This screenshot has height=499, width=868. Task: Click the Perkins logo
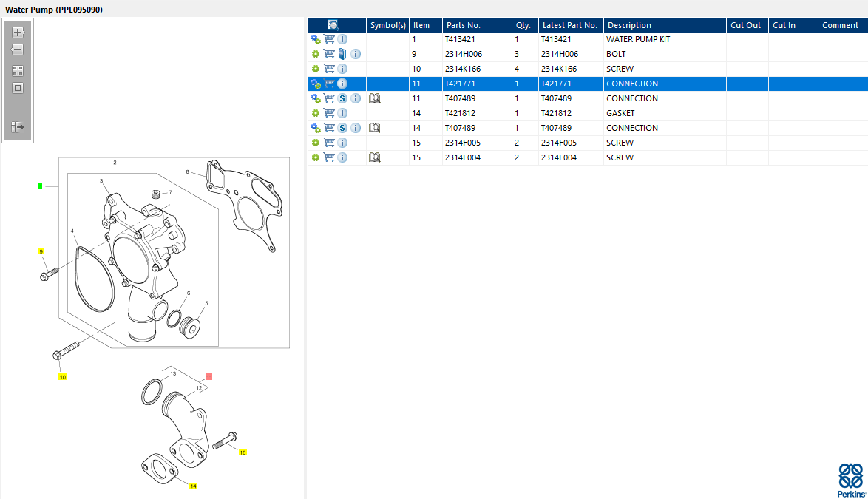pyautogui.click(x=851, y=481)
